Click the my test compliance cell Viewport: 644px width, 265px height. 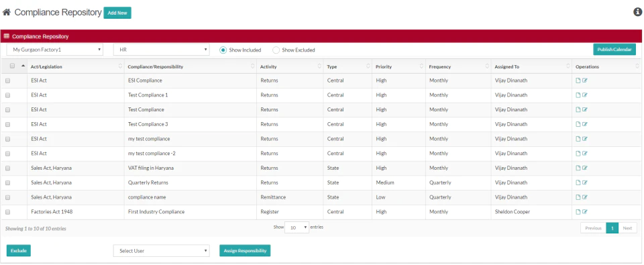pos(191,139)
